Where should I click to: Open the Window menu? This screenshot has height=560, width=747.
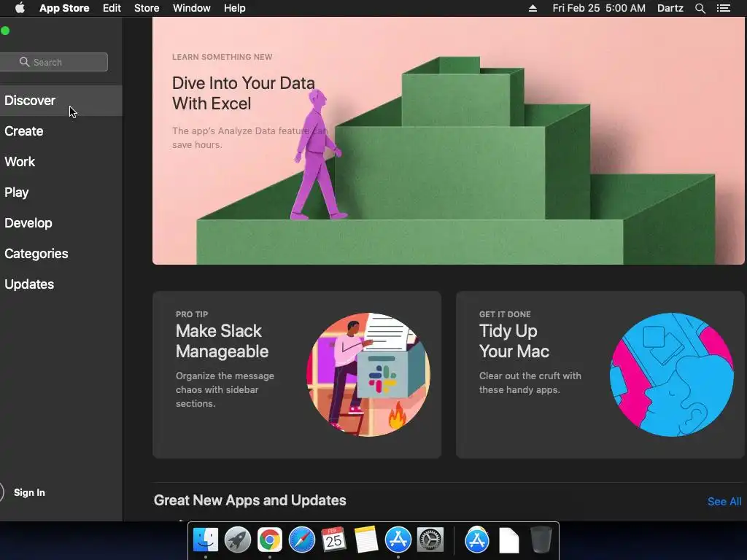[192, 8]
